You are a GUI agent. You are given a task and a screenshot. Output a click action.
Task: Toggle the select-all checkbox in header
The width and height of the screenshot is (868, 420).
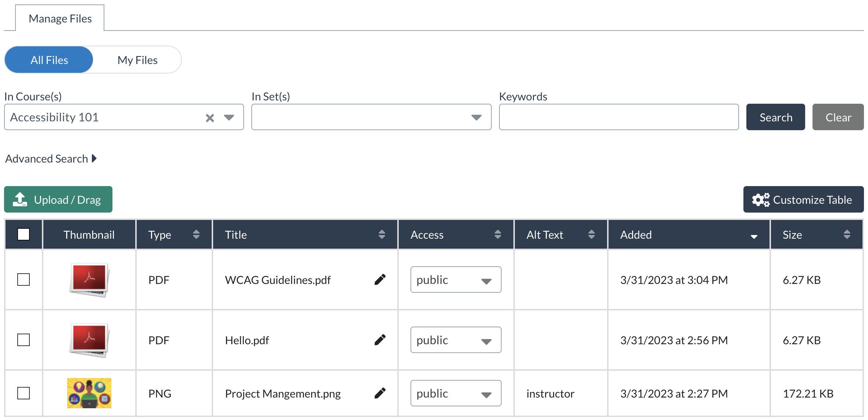[24, 234]
